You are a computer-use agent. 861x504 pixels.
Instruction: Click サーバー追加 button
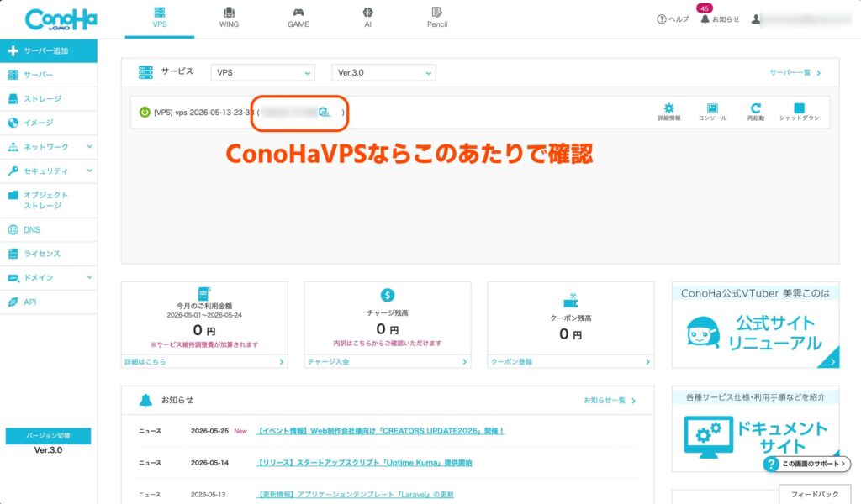48,50
